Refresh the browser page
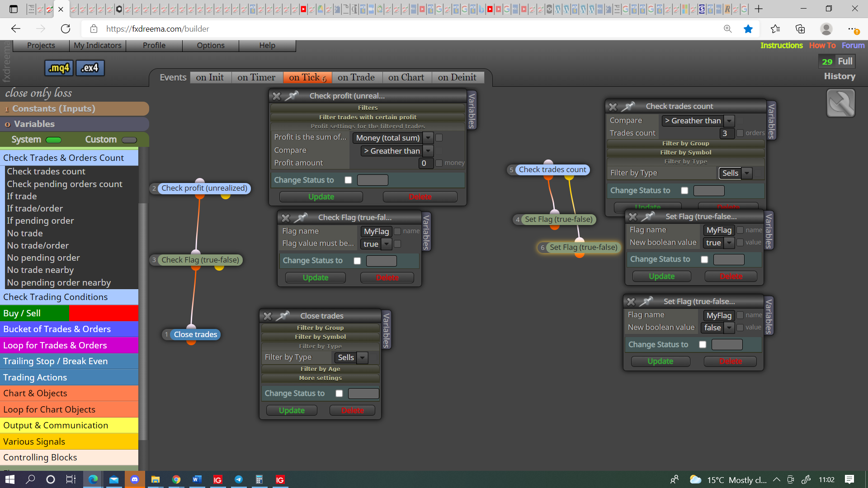Image resolution: width=868 pixels, height=488 pixels. coord(66,29)
